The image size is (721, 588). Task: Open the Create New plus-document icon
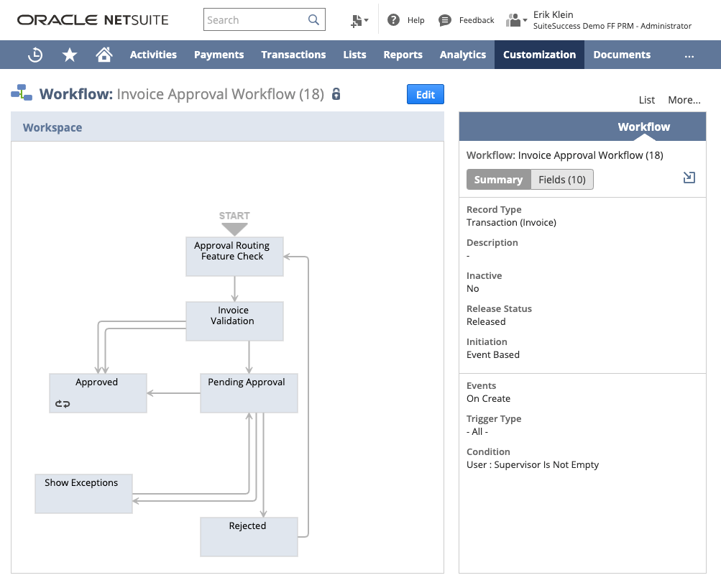click(358, 21)
